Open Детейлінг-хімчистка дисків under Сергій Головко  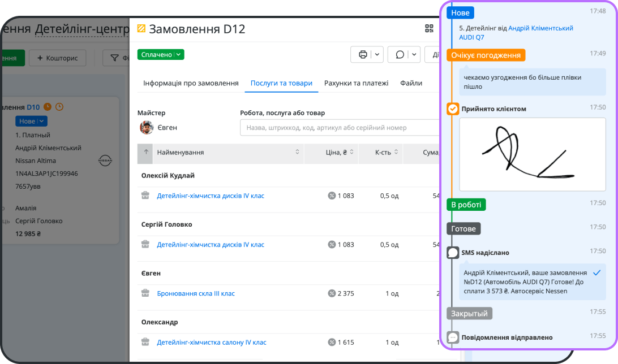point(211,244)
